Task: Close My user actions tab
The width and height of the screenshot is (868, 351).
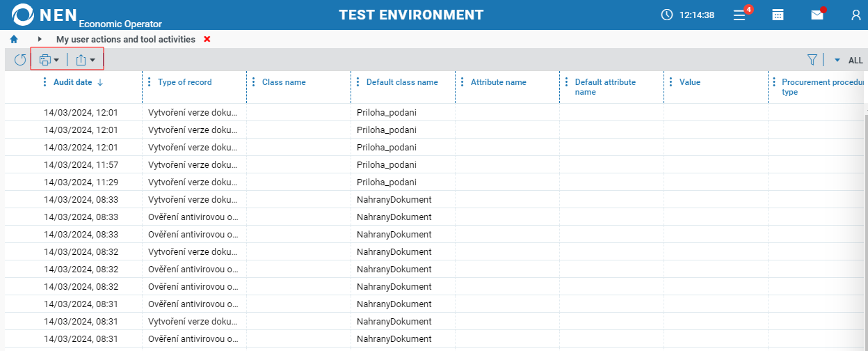Action: click(207, 40)
